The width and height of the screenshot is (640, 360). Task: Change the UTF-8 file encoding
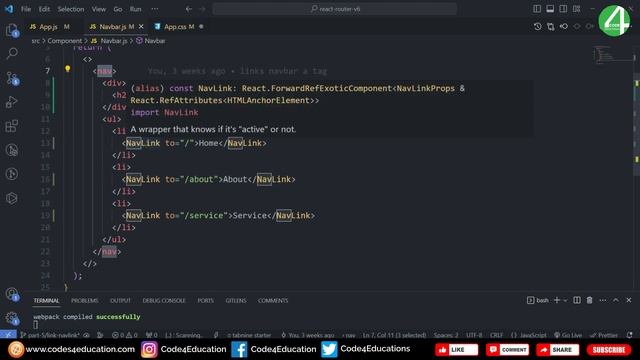click(474, 335)
